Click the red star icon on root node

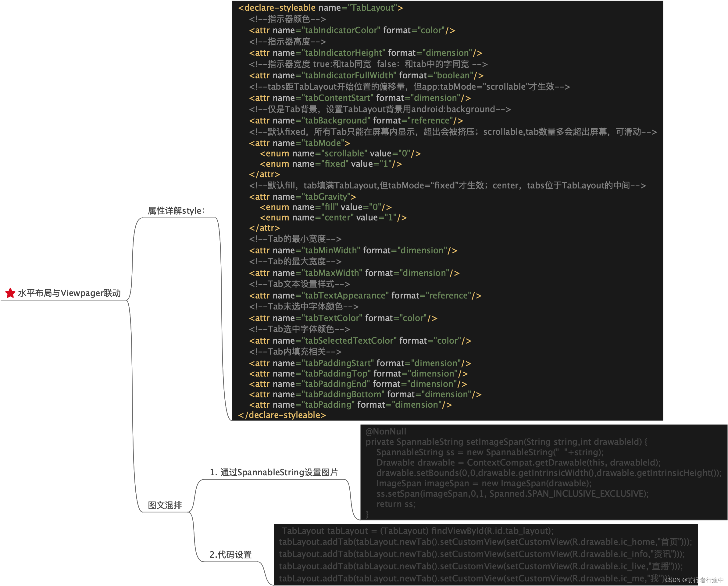(x=10, y=293)
